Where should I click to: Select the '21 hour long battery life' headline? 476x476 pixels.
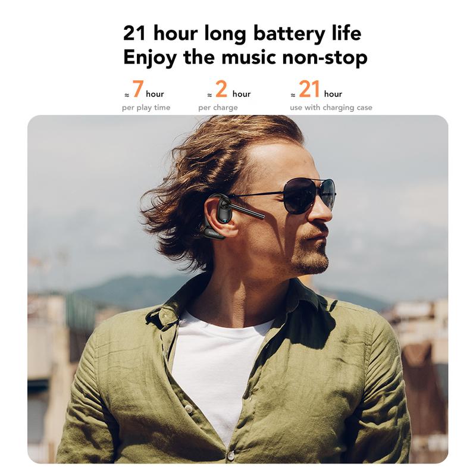pyautogui.click(x=242, y=33)
